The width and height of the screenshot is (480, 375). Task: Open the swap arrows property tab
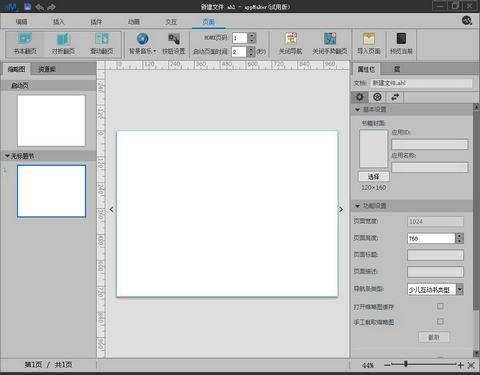pos(395,97)
